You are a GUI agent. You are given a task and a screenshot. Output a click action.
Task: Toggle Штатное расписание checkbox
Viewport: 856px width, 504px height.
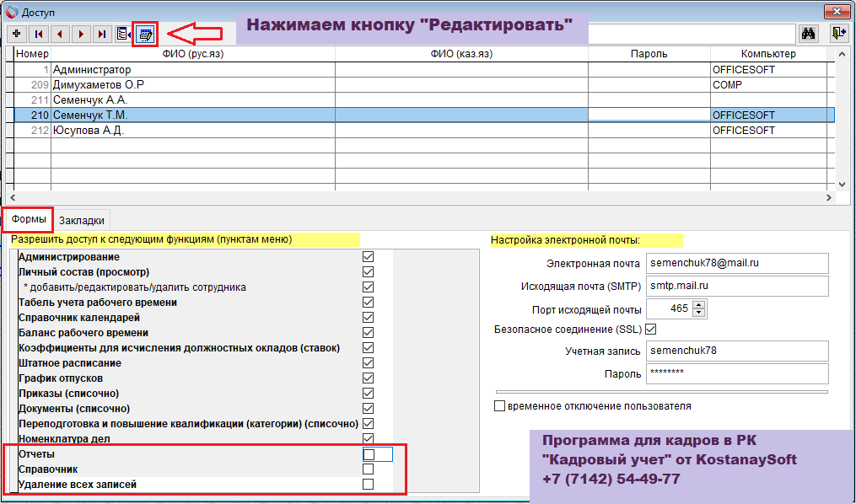coord(368,363)
